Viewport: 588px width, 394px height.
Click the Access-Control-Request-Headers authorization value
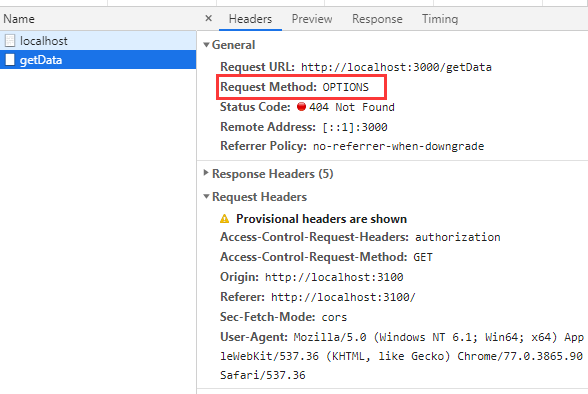point(458,237)
